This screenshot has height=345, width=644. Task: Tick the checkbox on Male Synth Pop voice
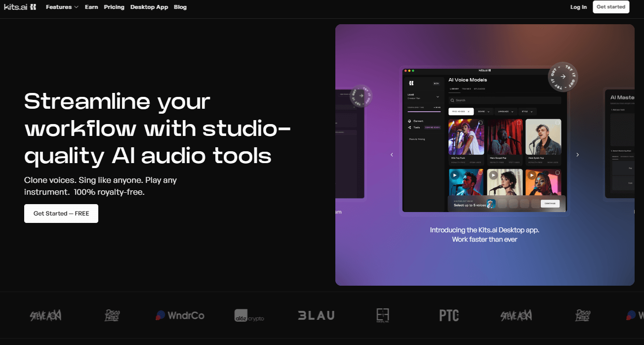558,123
